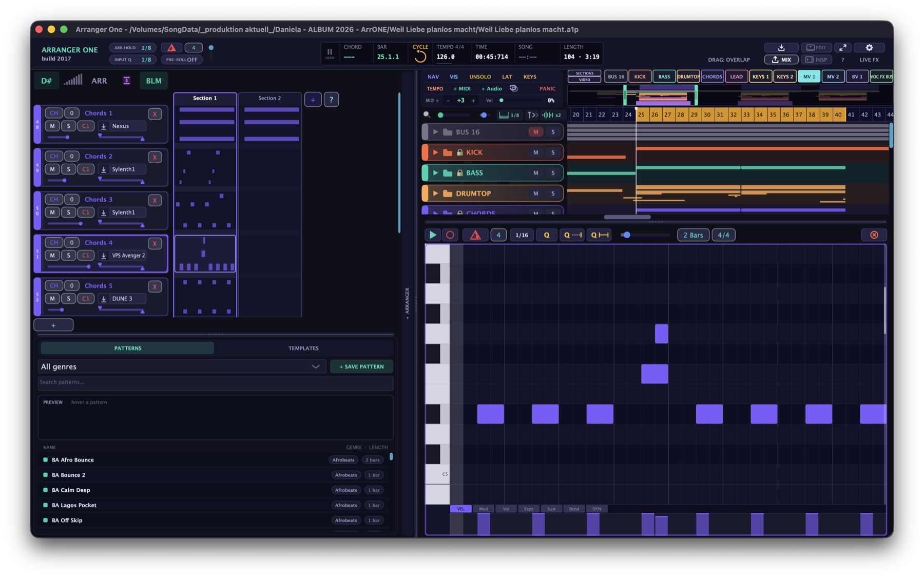The height and width of the screenshot is (578, 924).
Task: Click the MIX button
Action: click(x=781, y=60)
